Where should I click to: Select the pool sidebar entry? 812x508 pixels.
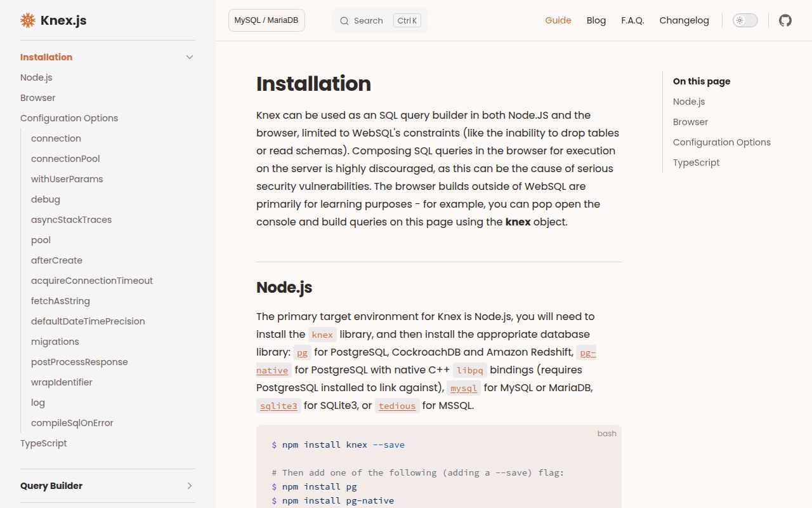pyautogui.click(x=41, y=240)
